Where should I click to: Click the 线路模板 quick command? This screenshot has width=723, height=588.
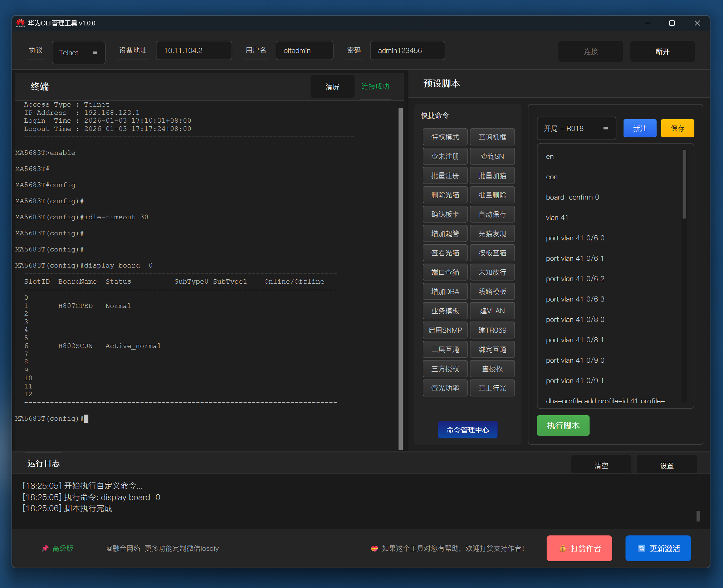(x=492, y=291)
